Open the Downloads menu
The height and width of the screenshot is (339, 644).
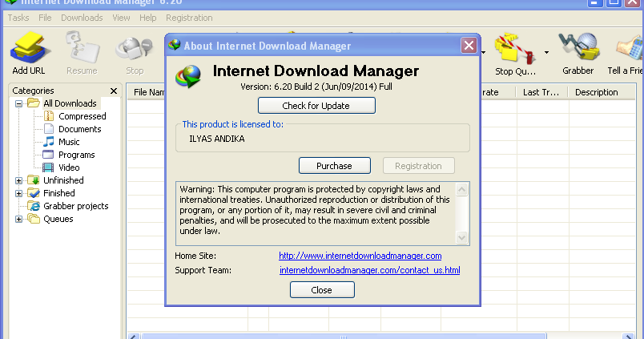pos(82,18)
